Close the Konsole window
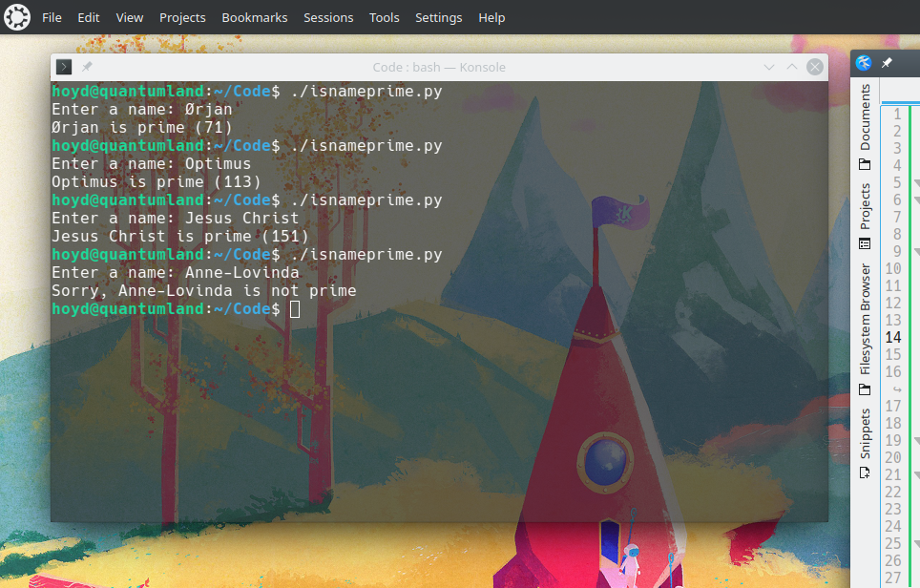 pyautogui.click(x=814, y=67)
